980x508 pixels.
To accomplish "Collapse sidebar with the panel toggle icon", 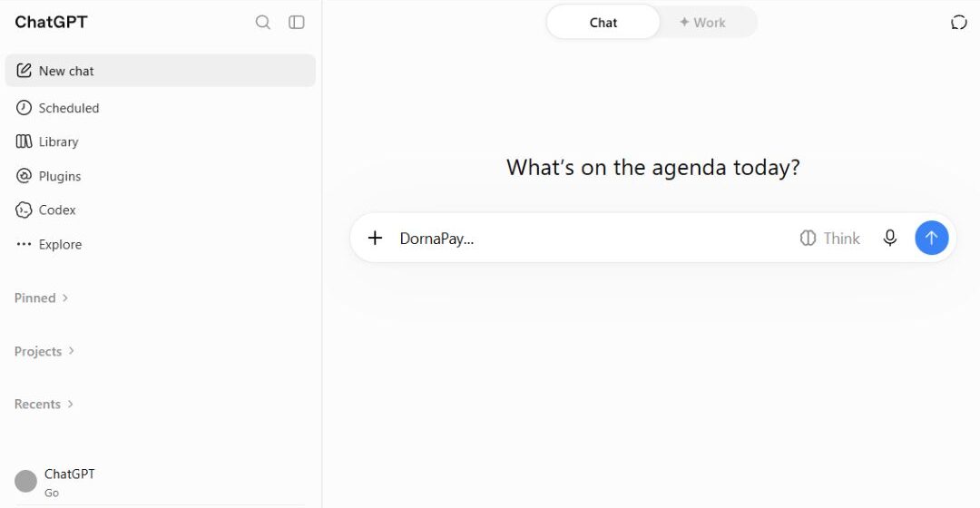I will (296, 23).
